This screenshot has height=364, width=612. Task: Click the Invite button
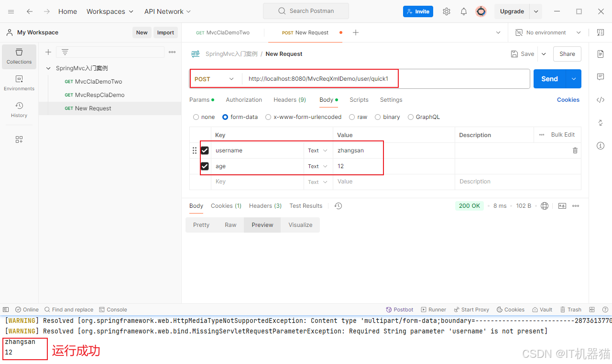pyautogui.click(x=418, y=11)
